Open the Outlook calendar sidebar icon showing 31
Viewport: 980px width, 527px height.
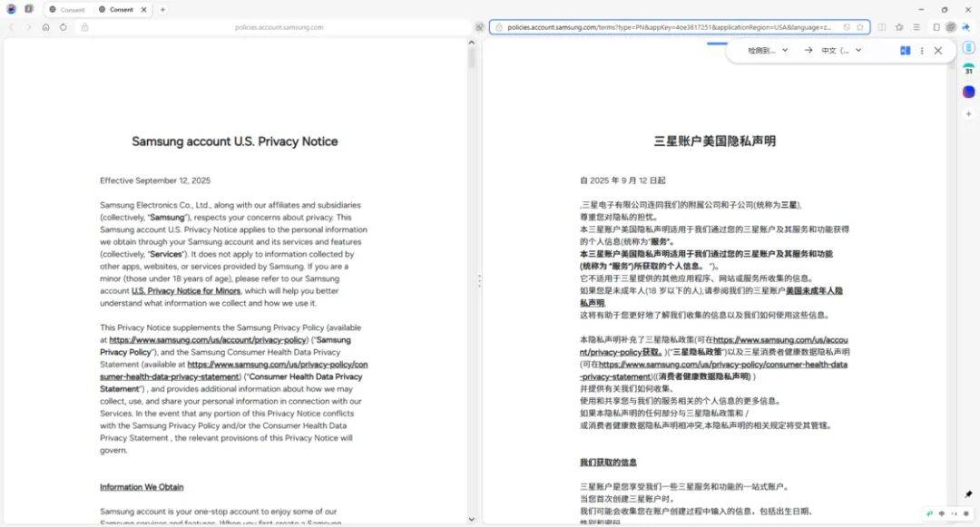click(968, 70)
